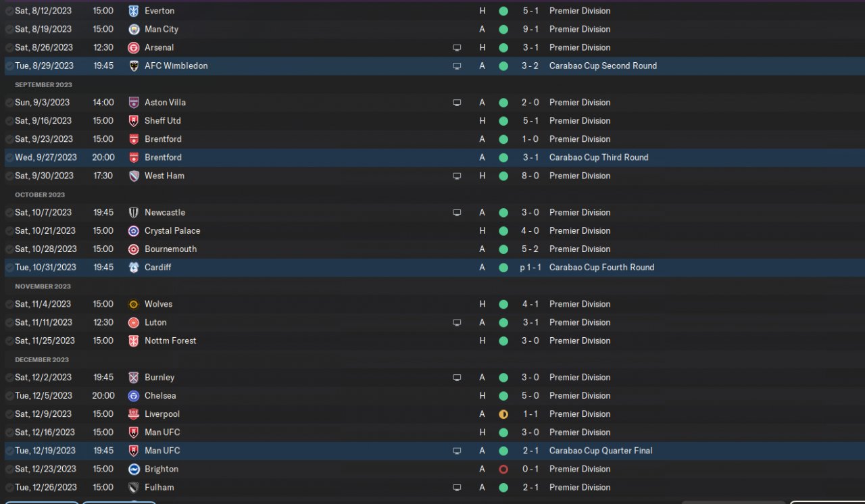Click the checkmark beside Sat 8/12/2023

(x=9, y=11)
